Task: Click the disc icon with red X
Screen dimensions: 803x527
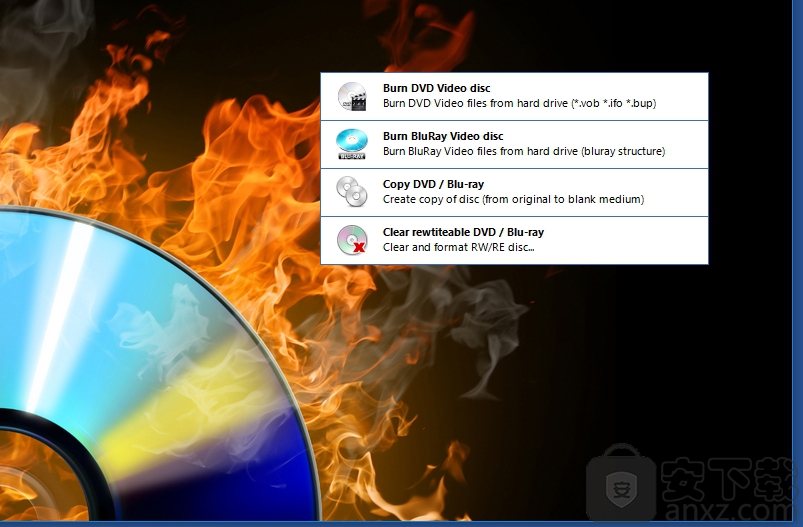Action: 352,240
